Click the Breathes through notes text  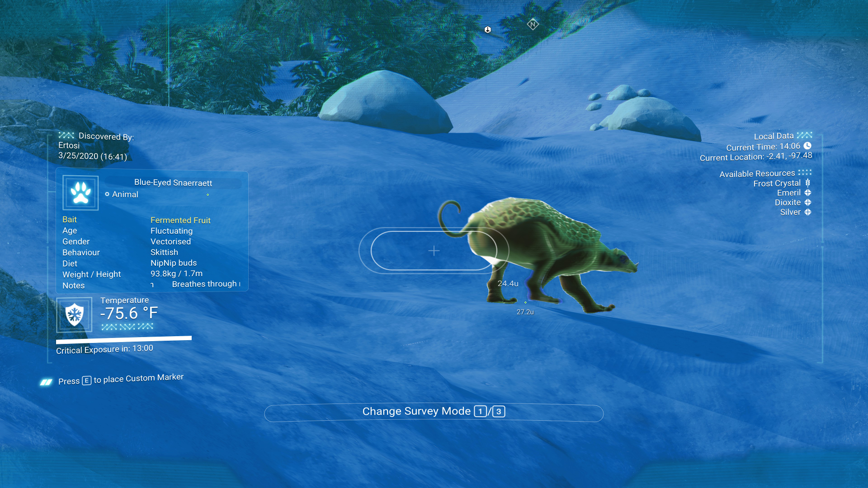pyautogui.click(x=206, y=284)
